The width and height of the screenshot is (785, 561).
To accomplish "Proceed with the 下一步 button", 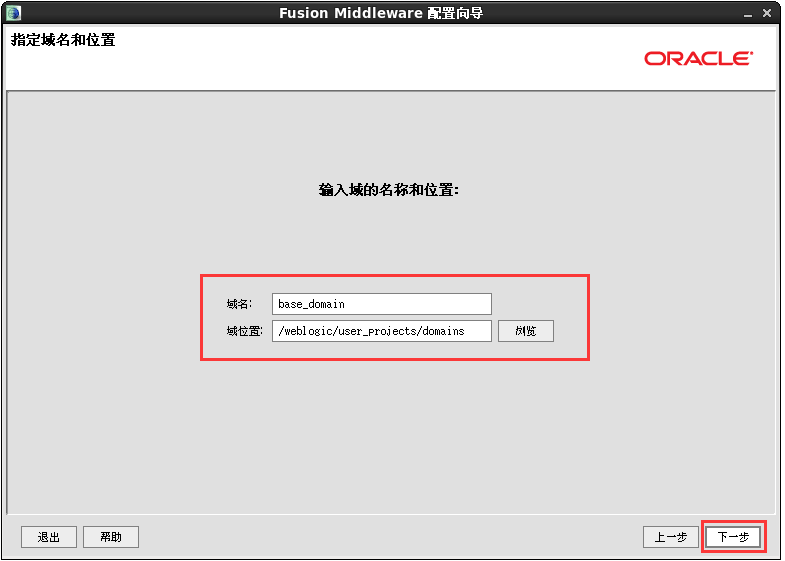I will [x=733, y=537].
